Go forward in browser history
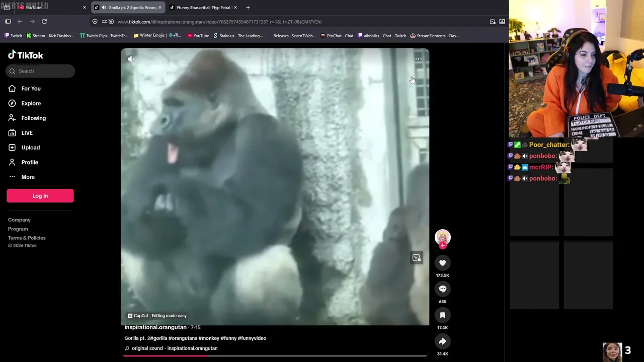This screenshot has width=644, height=362. coord(32,22)
